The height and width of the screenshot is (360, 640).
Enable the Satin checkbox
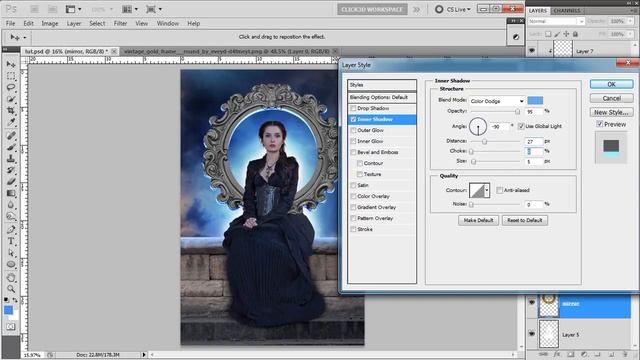(x=353, y=185)
